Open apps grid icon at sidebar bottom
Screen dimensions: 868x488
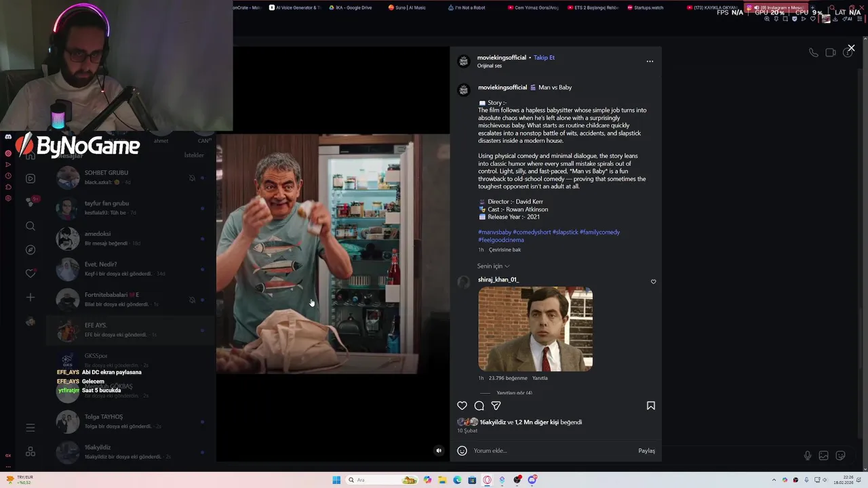[31, 451]
